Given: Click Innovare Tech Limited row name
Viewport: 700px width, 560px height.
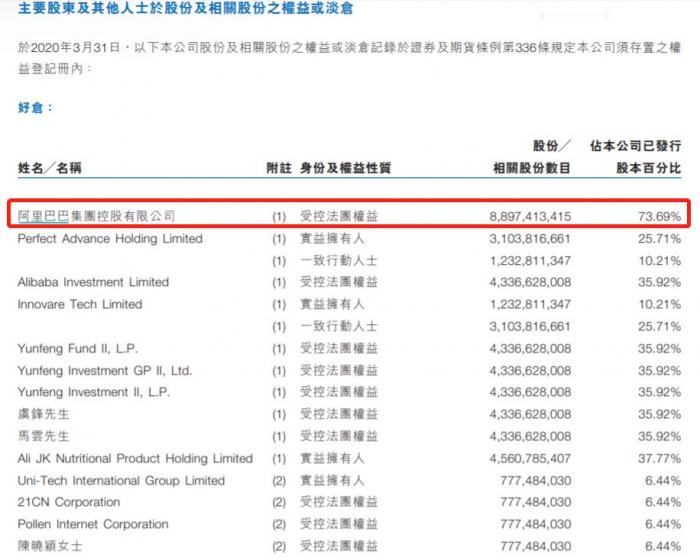Looking at the screenshot, I should tap(80, 304).
